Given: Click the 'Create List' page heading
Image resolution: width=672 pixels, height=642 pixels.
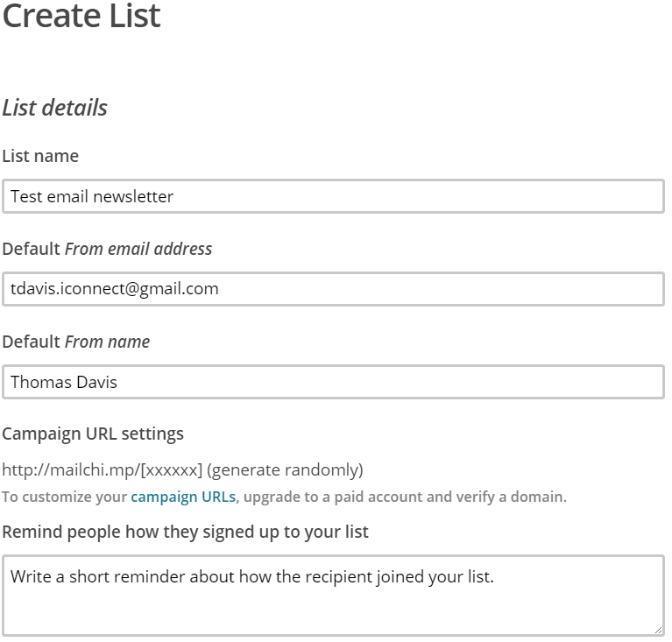Looking at the screenshot, I should click(x=81, y=17).
